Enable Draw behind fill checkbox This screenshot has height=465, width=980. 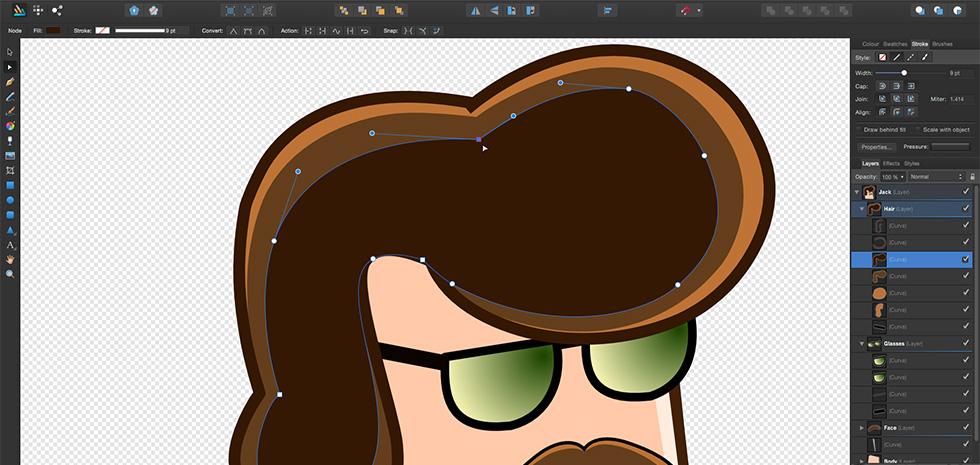pos(860,129)
